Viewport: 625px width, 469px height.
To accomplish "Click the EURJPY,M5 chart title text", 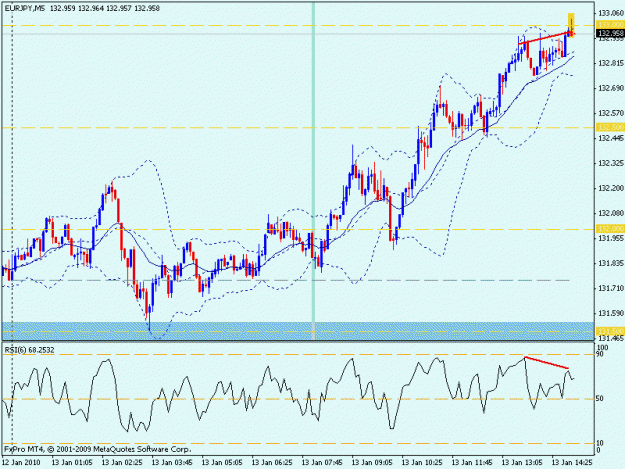I will (x=25, y=8).
